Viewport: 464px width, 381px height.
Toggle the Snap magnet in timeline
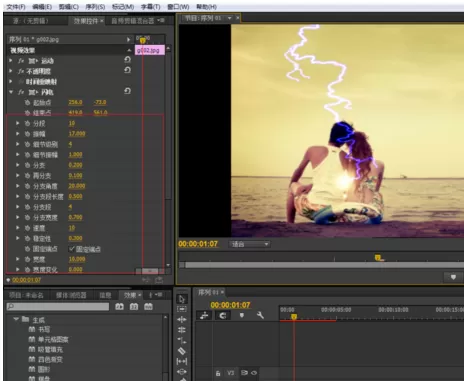click(223, 315)
